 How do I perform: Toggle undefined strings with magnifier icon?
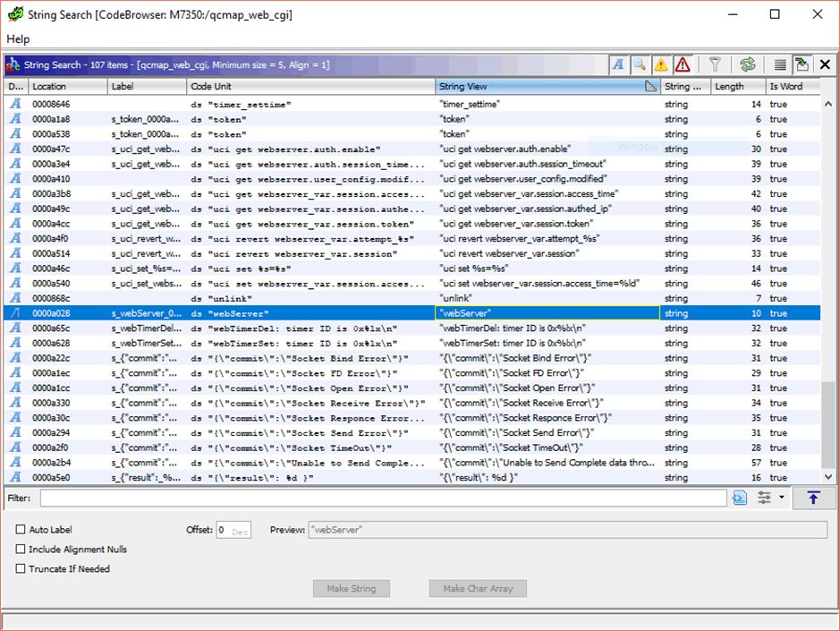click(x=640, y=64)
